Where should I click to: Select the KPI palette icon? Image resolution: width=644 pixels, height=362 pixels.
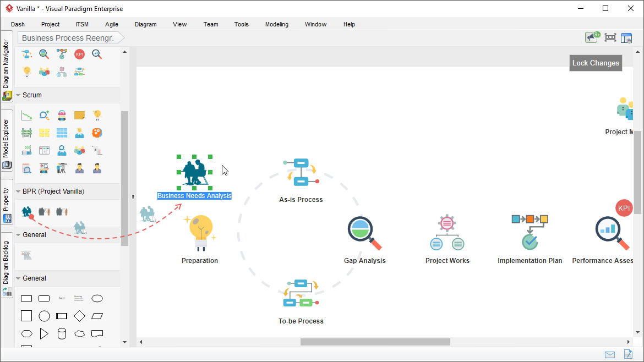(x=79, y=54)
